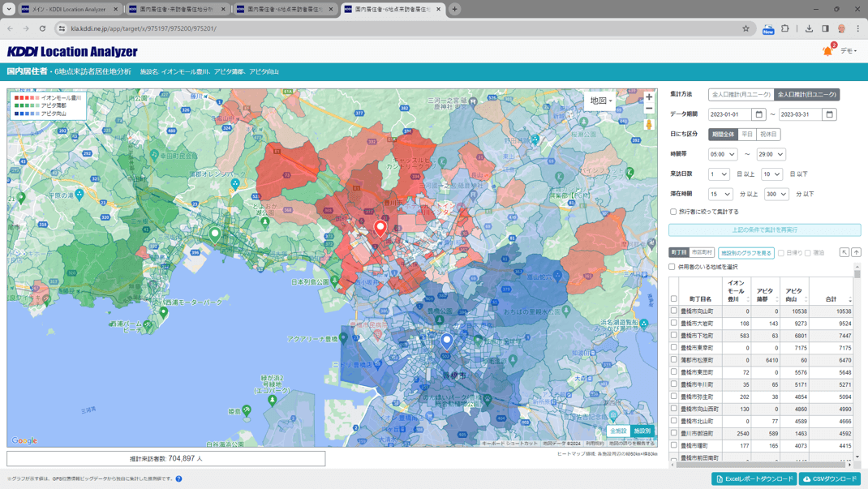This screenshot has height=489, width=868.
Task: Open the minimum stay dropdown showing 15
Action: tap(720, 194)
